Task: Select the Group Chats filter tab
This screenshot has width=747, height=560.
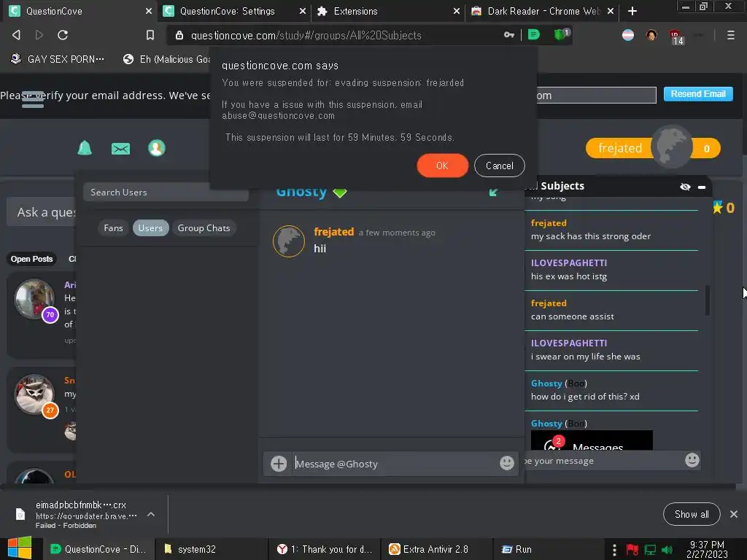Action: 204,228
